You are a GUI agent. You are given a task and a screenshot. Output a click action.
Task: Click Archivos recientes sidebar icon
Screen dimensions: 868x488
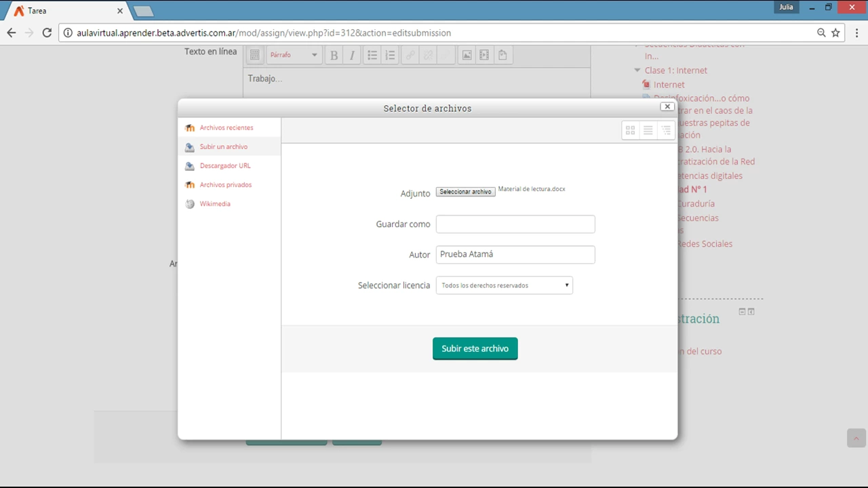tap(190, 128)
